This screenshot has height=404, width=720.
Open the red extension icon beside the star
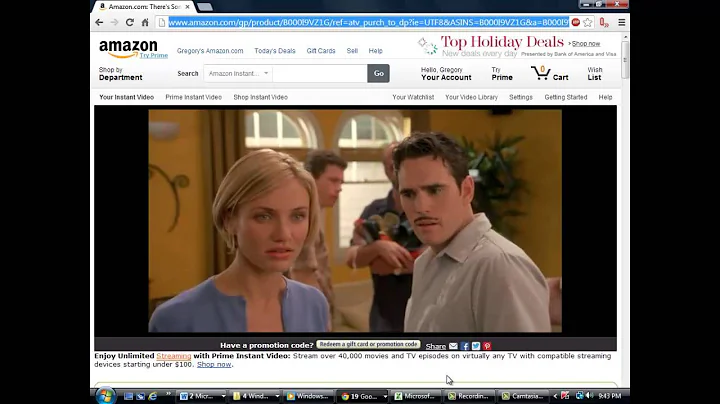pos(604,22)
